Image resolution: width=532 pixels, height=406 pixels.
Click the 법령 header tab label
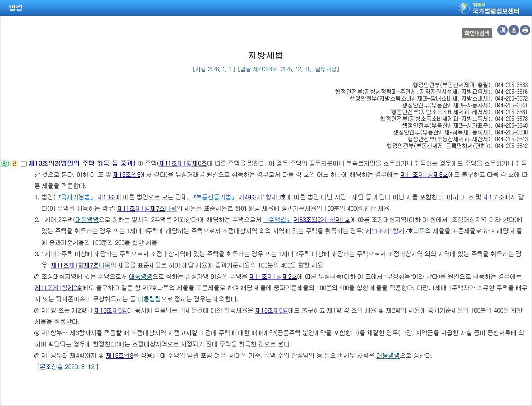(x=16, y=8)
